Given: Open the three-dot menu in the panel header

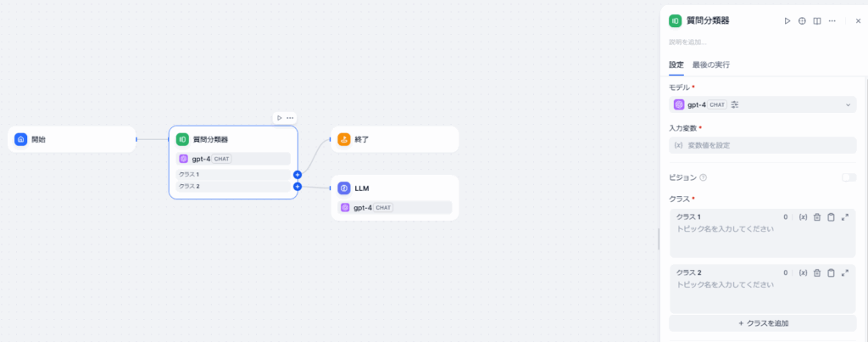Looking at the screenshot, I should click(832, 20).
